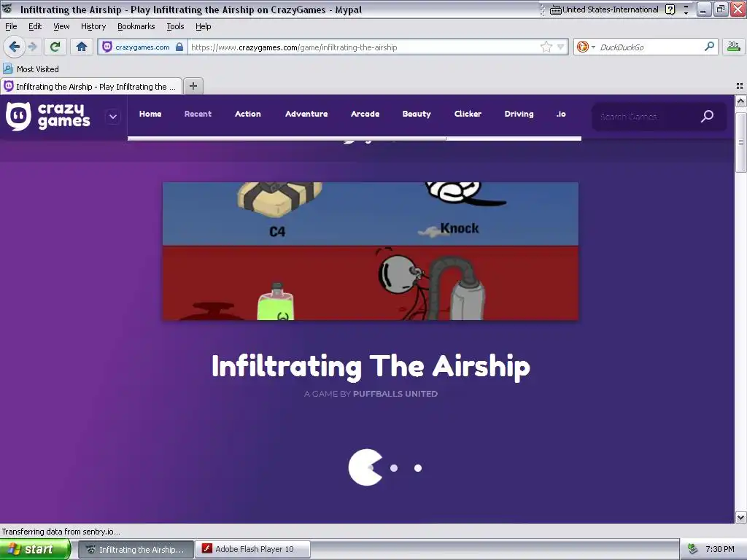Click the vertical scrollbar up arrow
Screen dimensions: 747x560
point(740,101)
